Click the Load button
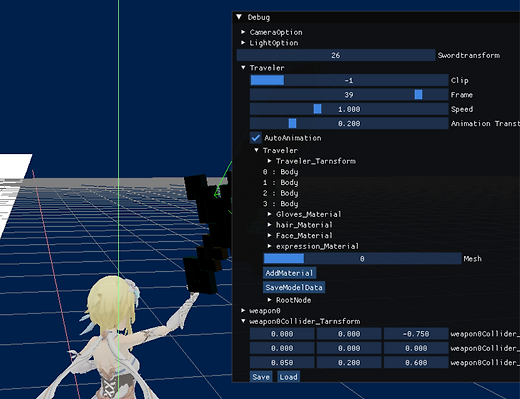The width and height of the screenshot is (520, 399). (x=288, y=377)
